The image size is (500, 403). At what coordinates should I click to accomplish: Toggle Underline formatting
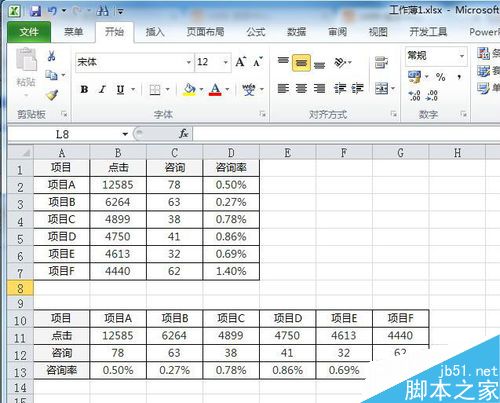coord(120,89)
